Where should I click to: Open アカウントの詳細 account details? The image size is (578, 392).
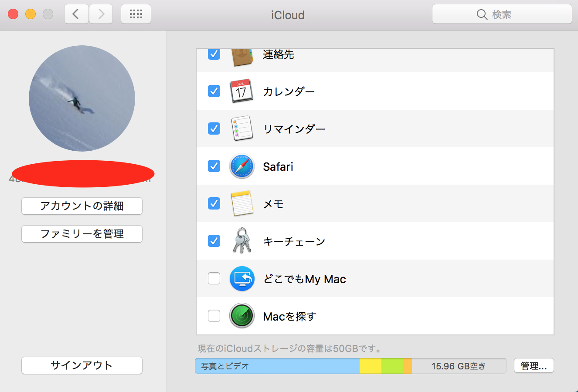coord(82,206)
